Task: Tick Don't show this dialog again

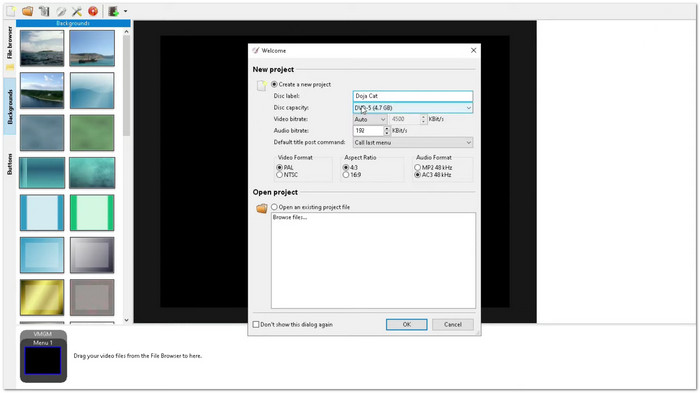Action: (x=256, y=325)
